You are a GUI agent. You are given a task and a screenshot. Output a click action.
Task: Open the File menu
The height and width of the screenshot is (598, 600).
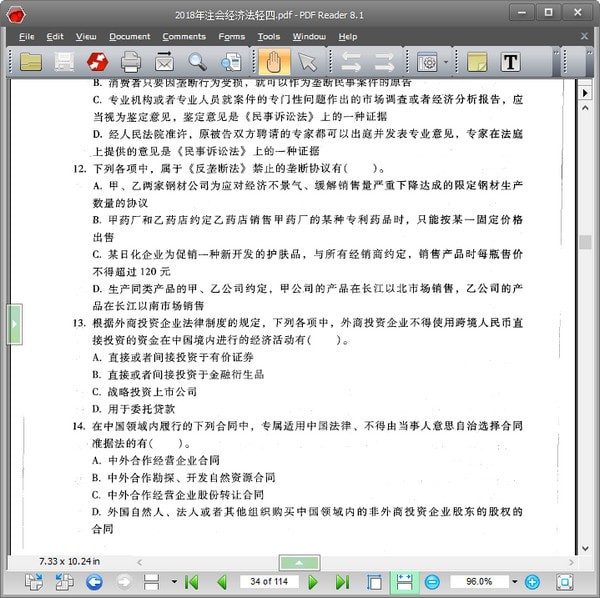point(26,36)
